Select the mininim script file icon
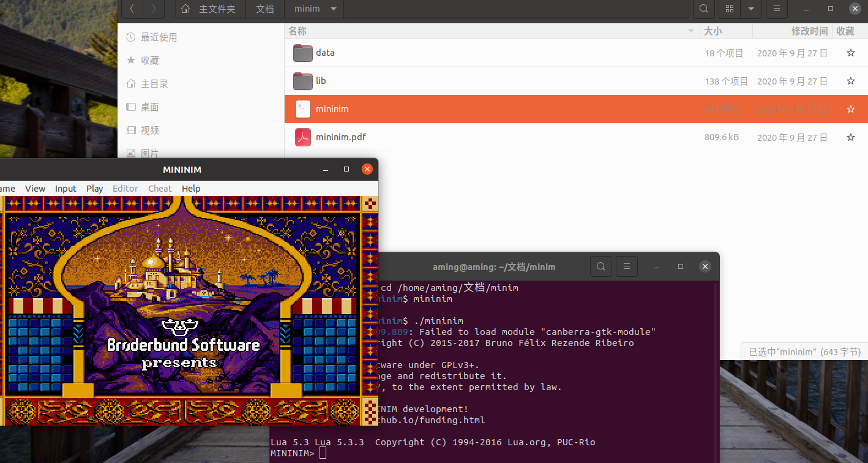 303,109
